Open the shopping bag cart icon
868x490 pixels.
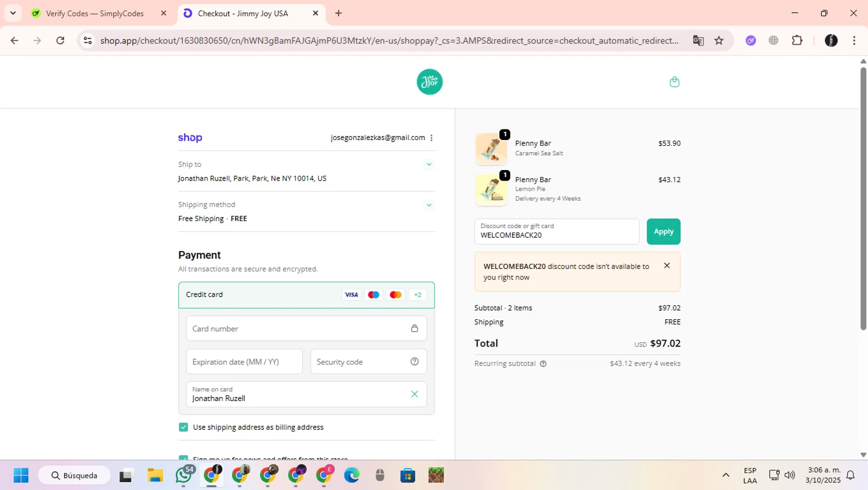pyautogui.click(x=674, y=82)
